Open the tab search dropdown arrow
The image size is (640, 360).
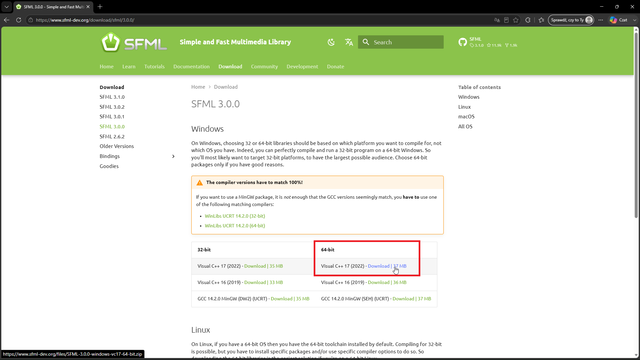[7, 7]
